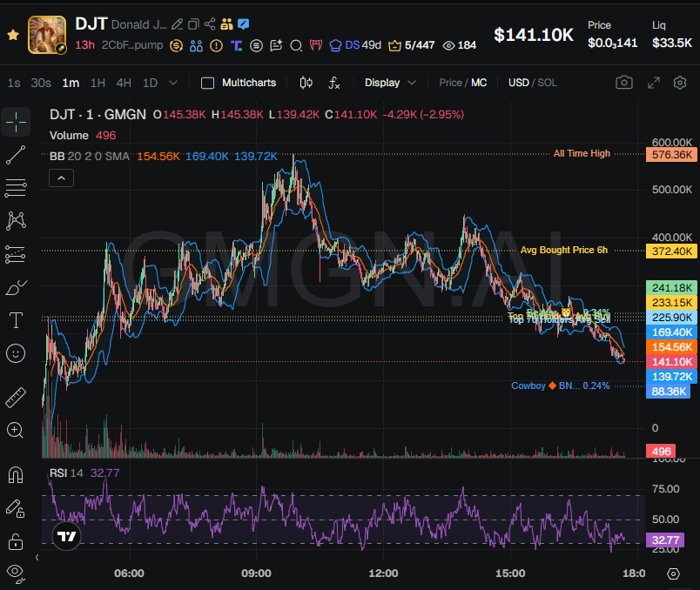Viewport: 700px width, 590px height.
Task: Toggle the favorite star for DJT
Action: pyautogui.click(x=13, y=35)
